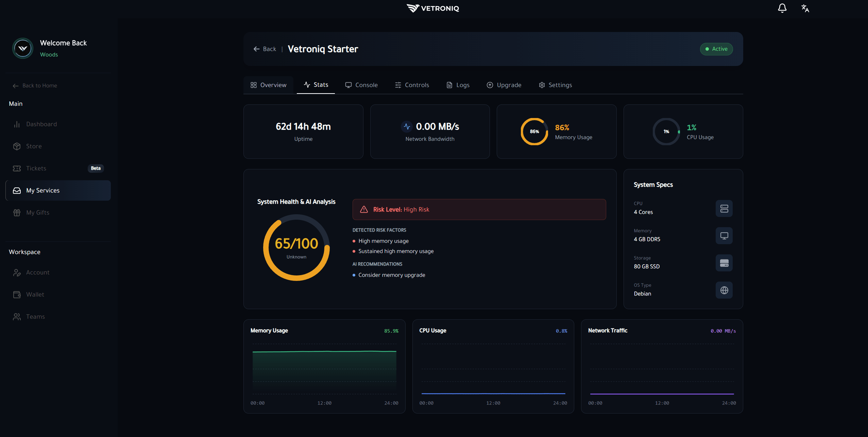Click the user avatar in sidebar
This screenshot has width=868, height=437.
click(23, 48)
